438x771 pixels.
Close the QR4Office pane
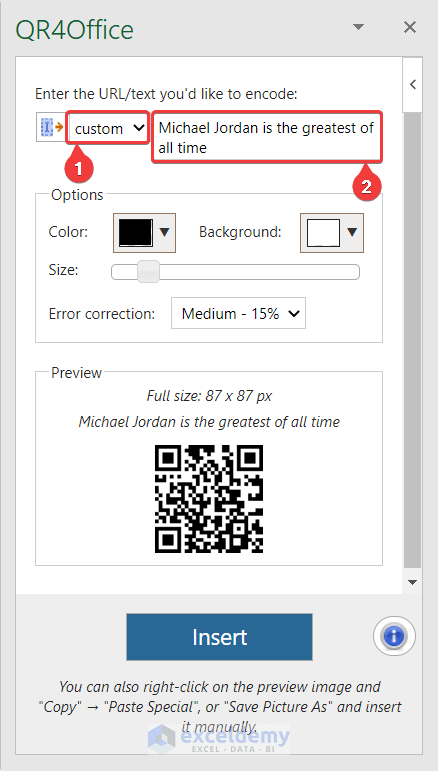point(410,28)
